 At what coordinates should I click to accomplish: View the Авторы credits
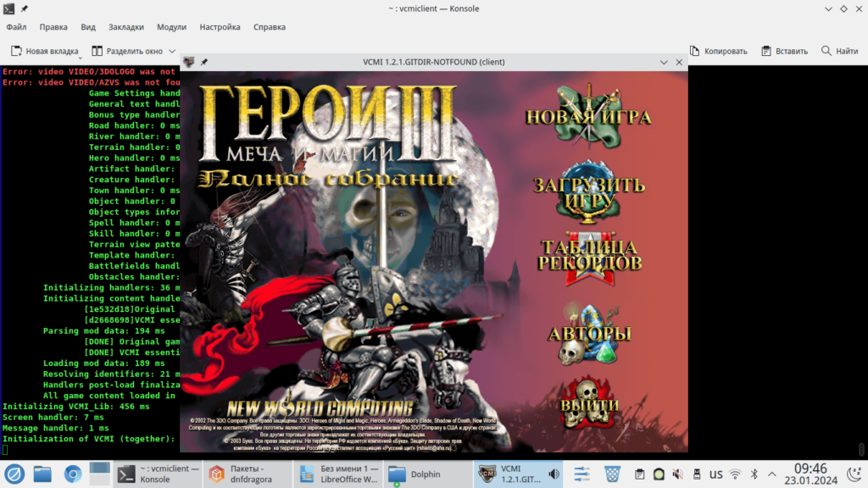(x=590, y=334)
